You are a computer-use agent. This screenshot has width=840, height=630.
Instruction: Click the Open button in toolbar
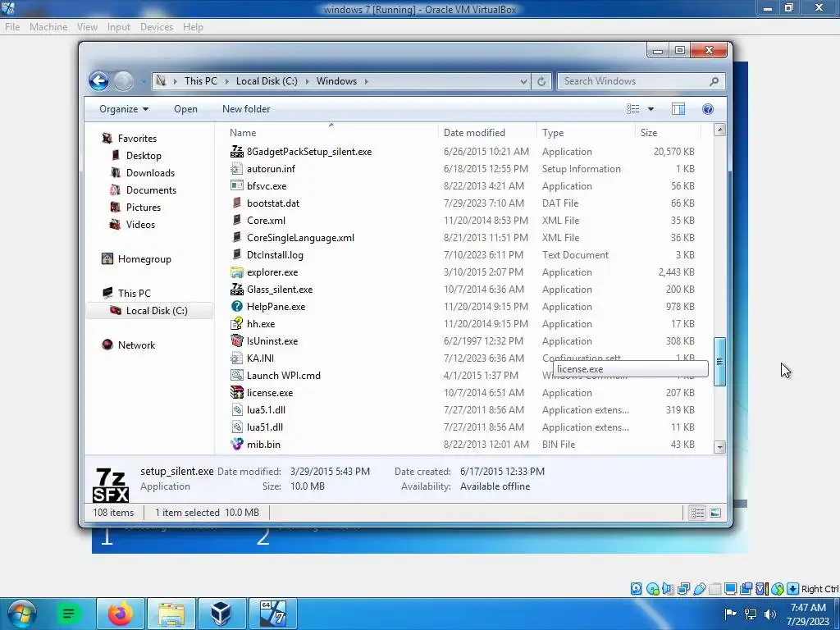(x=185, y=109)
